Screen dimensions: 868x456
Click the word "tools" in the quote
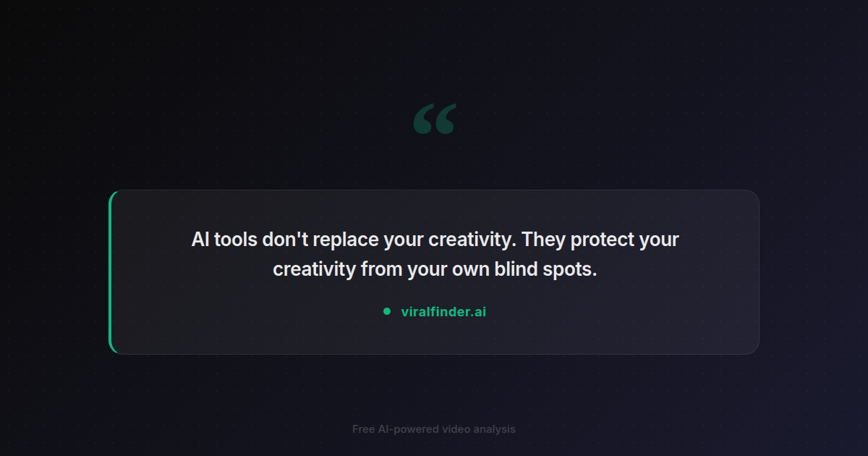[x=234, y=240]
